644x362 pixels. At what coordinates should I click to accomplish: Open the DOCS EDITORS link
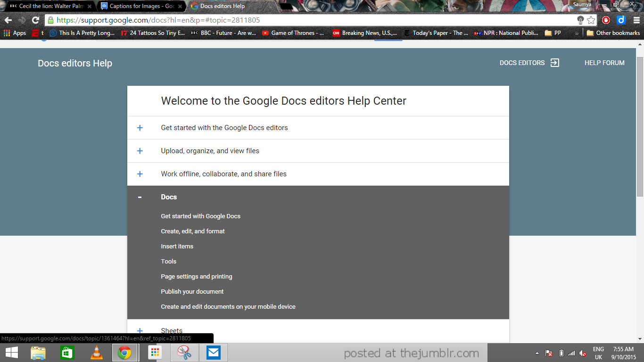pyautogui.click(x=522, y=63)
